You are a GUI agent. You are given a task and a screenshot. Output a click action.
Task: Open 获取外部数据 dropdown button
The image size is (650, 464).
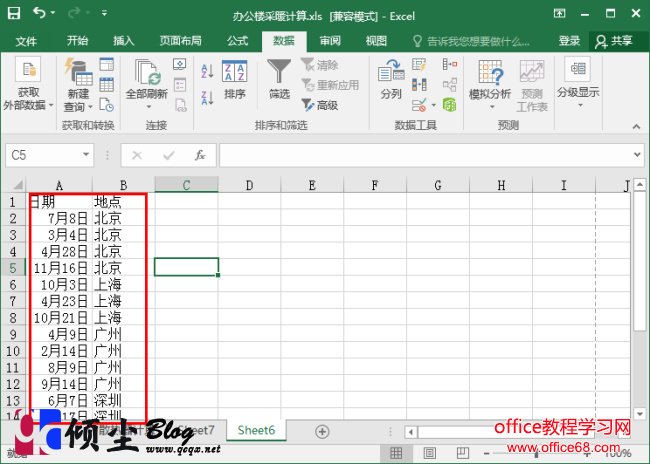click(x=28, y=85)
